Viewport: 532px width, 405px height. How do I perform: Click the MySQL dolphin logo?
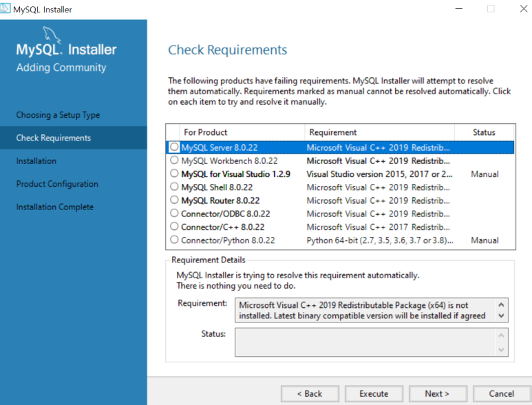click(52, 35)
